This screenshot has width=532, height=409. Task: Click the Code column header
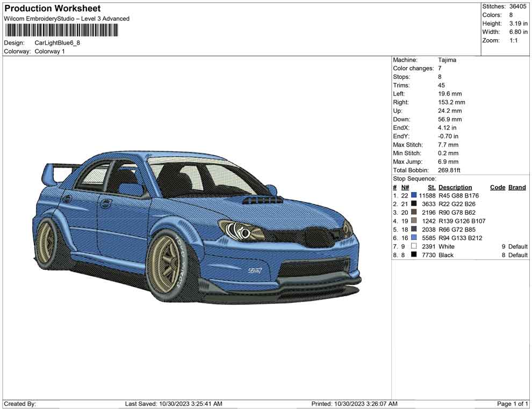498,187
